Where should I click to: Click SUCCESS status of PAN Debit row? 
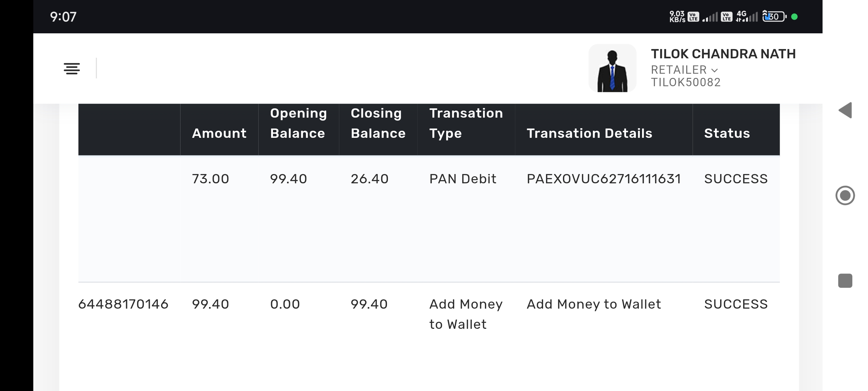735,179
